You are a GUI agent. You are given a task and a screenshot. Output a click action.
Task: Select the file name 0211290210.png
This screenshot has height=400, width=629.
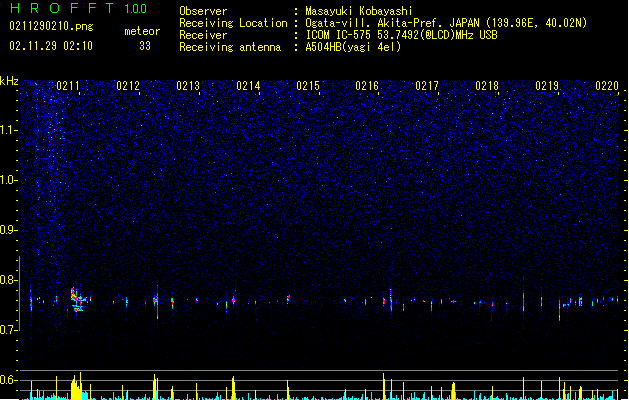pos(51,26)
